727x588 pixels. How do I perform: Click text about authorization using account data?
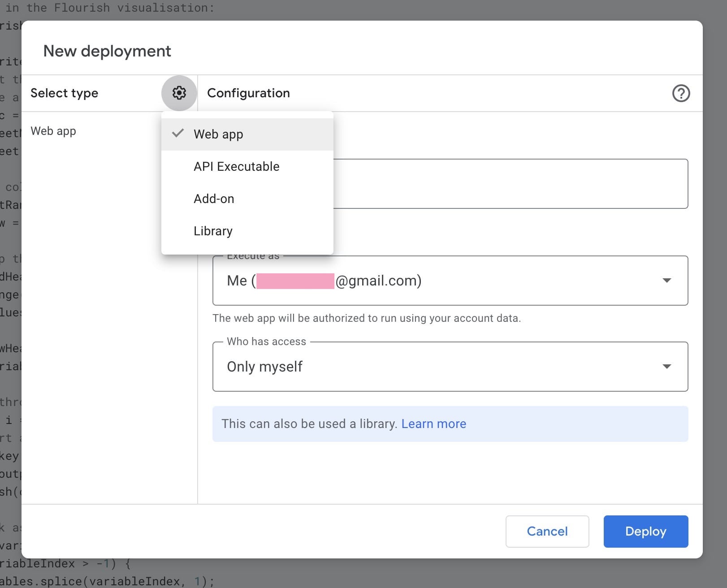367,318
